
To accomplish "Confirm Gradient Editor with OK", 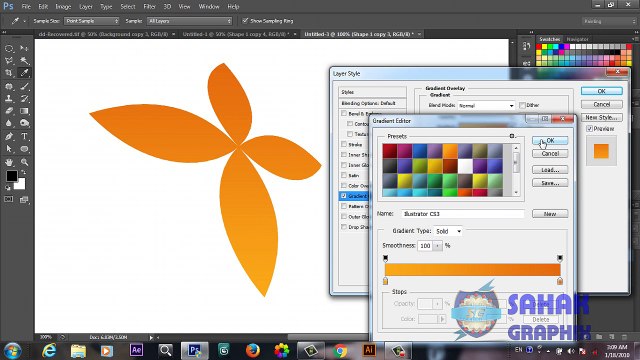I will 550,140.
